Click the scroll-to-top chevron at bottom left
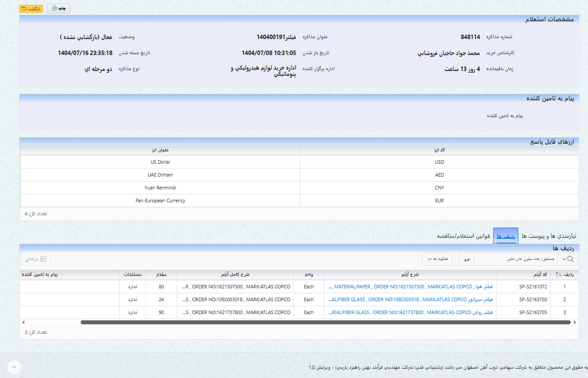Viewport: 588px width, 378px height. (x=14, y=367)
